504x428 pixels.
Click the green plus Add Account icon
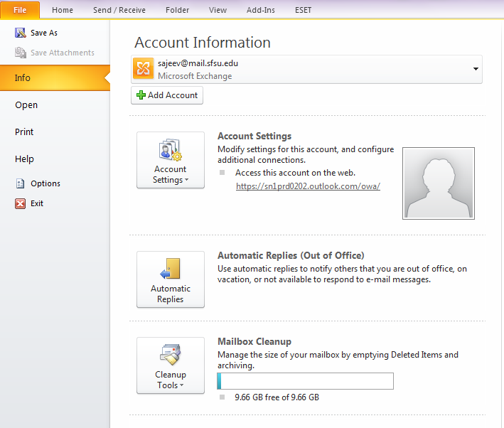click(141, 95)
